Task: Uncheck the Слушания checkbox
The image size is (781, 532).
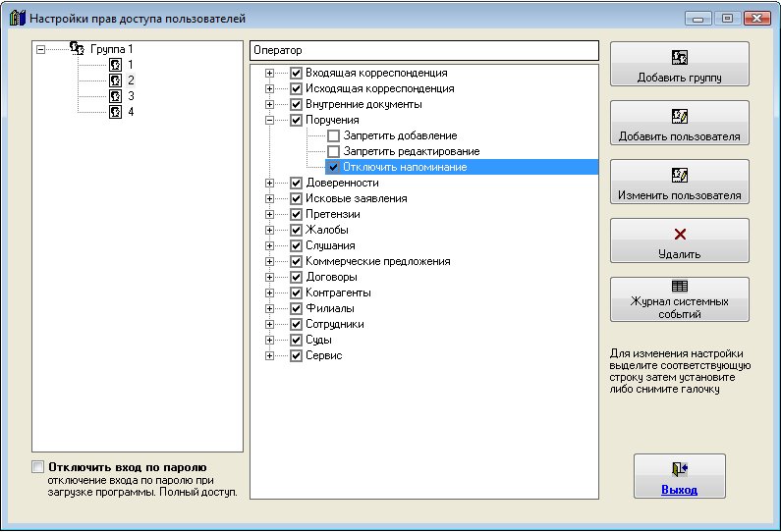Action: pos(297,245)
